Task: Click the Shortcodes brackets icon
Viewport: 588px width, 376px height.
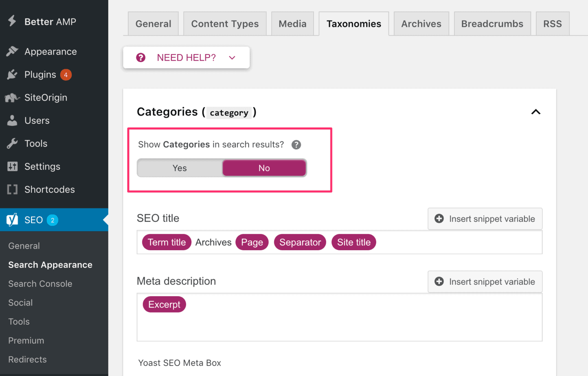Action: (12, 189)
